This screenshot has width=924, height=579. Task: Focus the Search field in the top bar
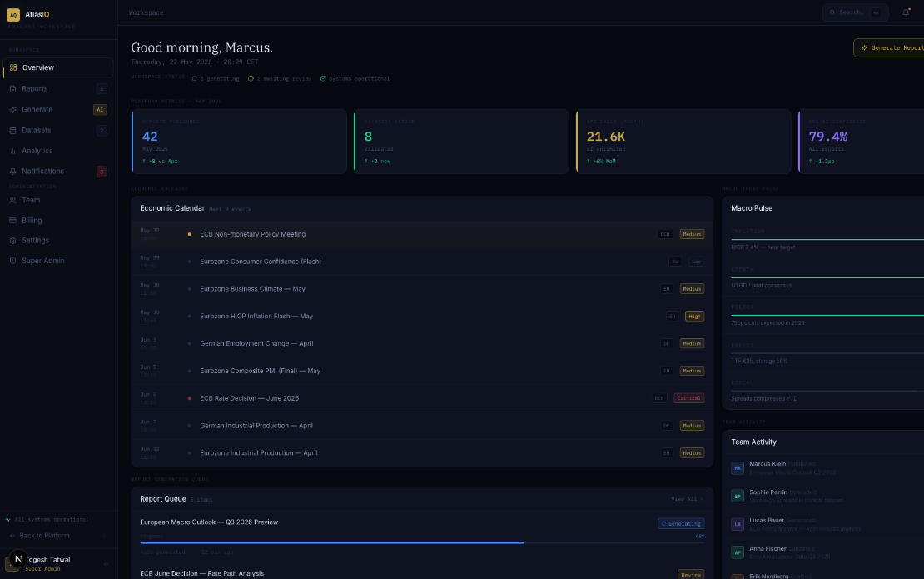click(x=855, y=12)
